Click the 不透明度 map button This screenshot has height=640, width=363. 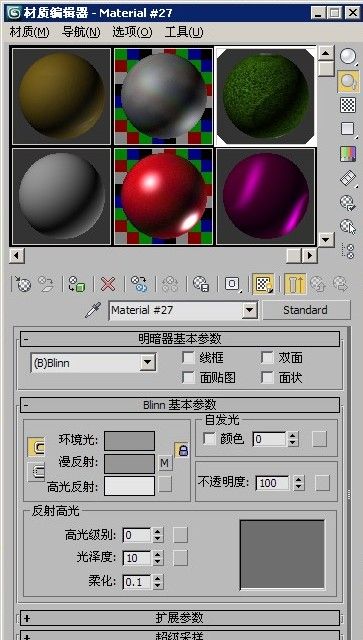322,483
